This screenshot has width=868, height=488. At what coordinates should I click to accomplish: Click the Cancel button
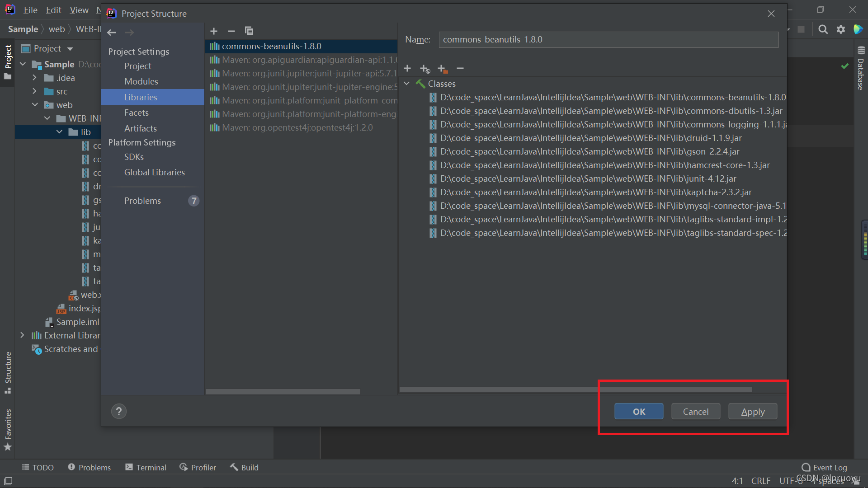696,411
